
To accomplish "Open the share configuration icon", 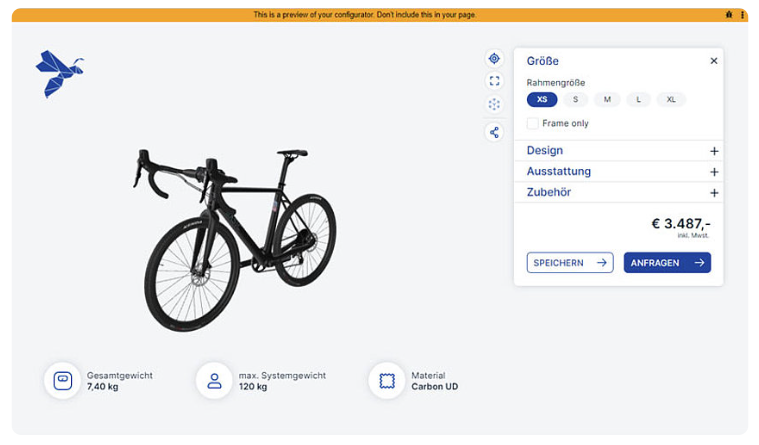I will (x=494, y=132).
